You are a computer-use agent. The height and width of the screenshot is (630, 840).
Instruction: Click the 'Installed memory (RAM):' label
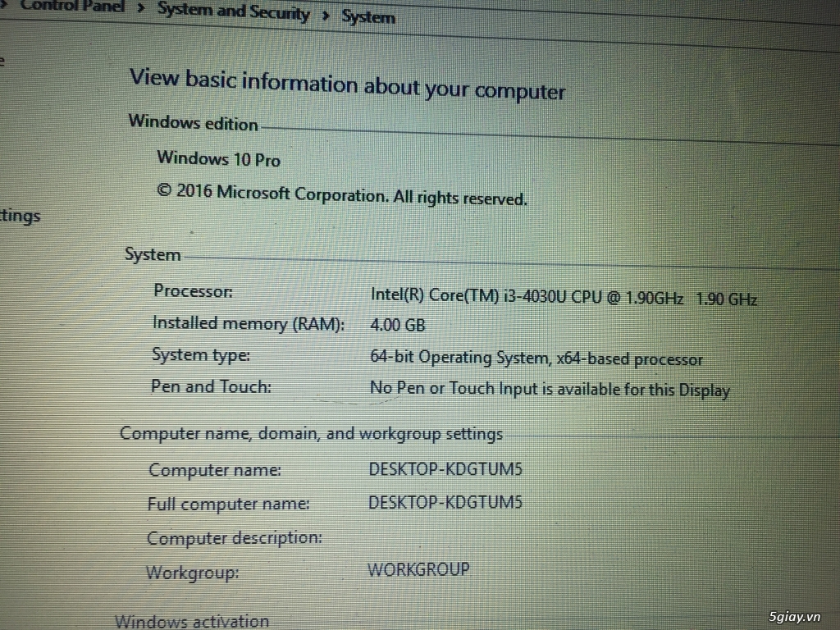(x=249, y=323)
